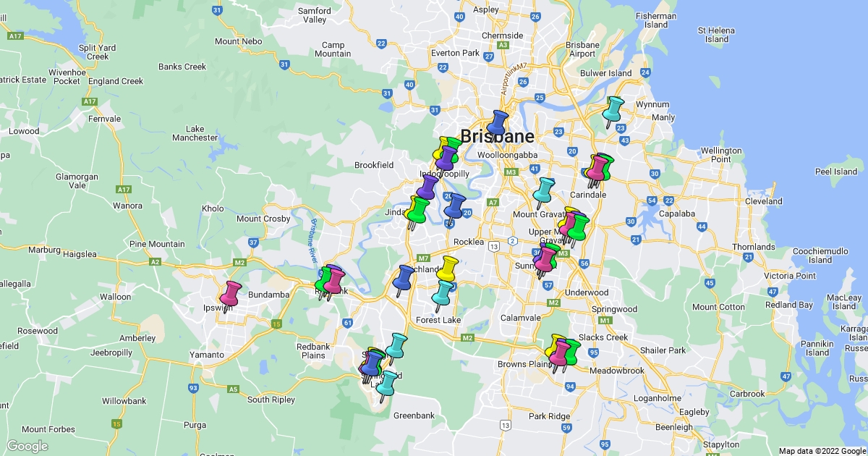The width and height of the screenshot is (868, 456).
Task: Select the blue pushpin west of Richlands
Action: [x=404, y=277]
